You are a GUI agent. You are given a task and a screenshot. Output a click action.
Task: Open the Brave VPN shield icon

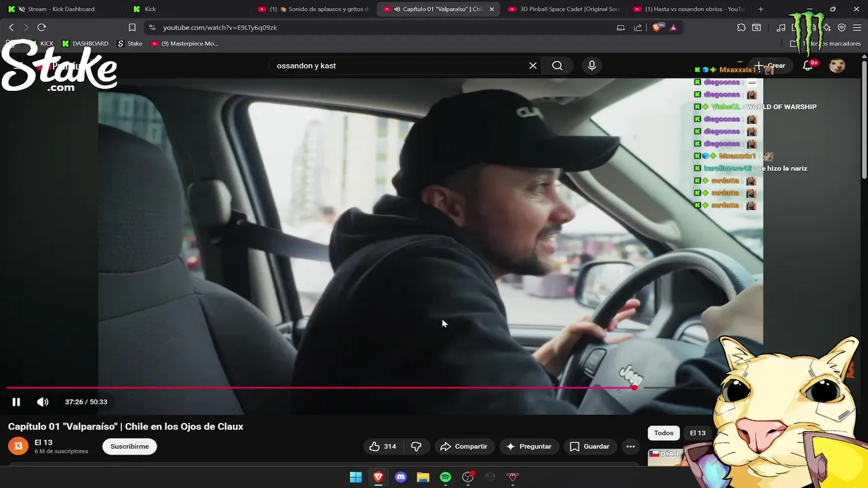coord(842,27)
